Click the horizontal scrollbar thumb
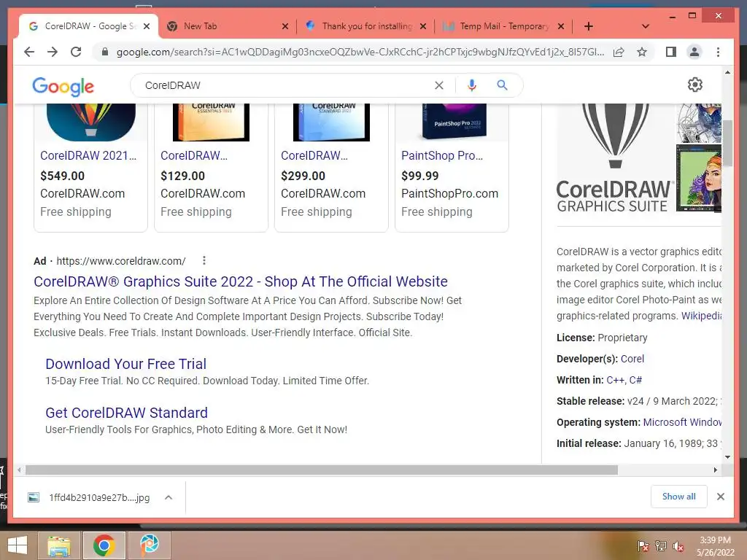 click(322, 470)
